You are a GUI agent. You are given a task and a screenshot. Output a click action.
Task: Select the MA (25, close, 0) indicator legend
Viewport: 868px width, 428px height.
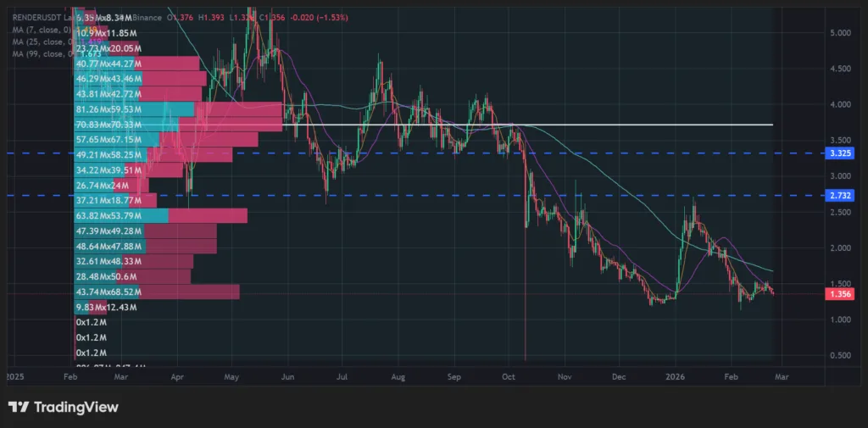click(44, 42)
